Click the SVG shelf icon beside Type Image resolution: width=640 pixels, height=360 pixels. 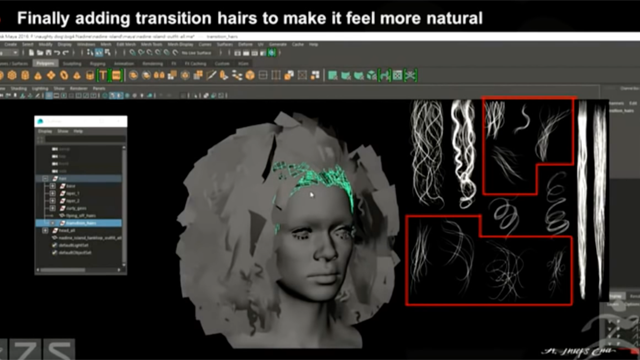[116, 76]
